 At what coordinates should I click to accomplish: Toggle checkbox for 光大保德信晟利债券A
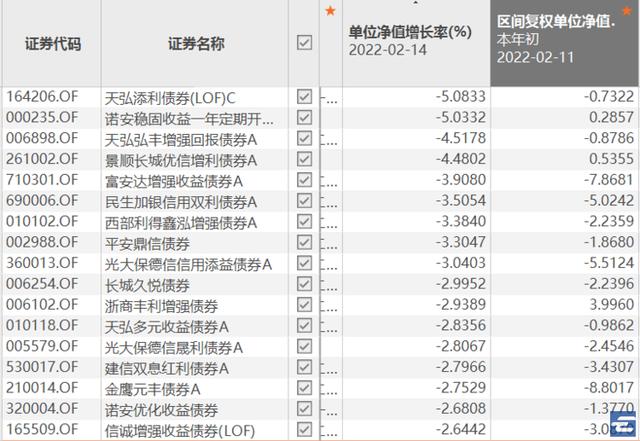pos(304,346)
